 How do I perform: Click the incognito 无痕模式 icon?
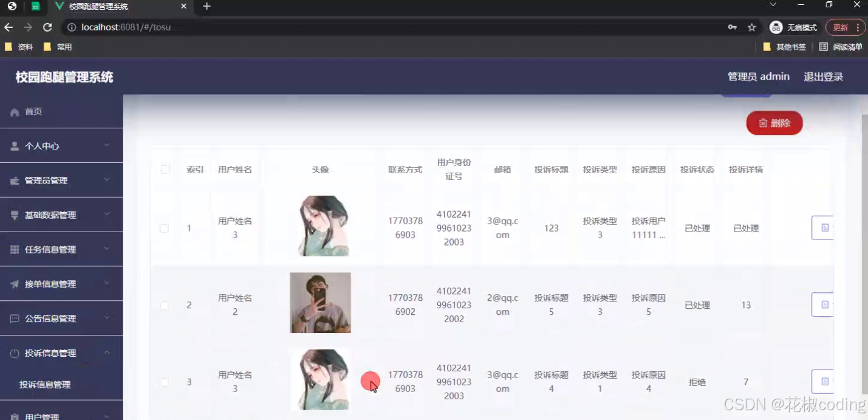776,27
